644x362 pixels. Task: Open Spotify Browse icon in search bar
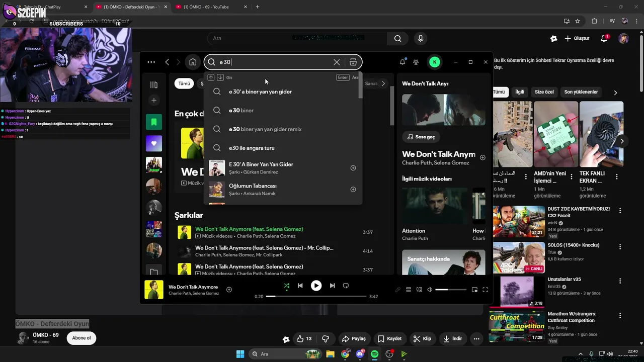[x=353, y=62]
